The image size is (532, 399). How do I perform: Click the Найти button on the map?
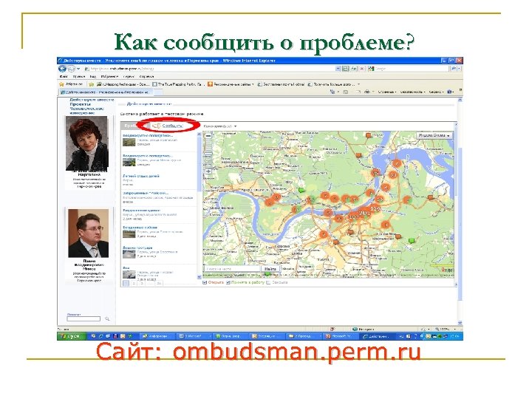pyautogui.click(x=270, y=269)
